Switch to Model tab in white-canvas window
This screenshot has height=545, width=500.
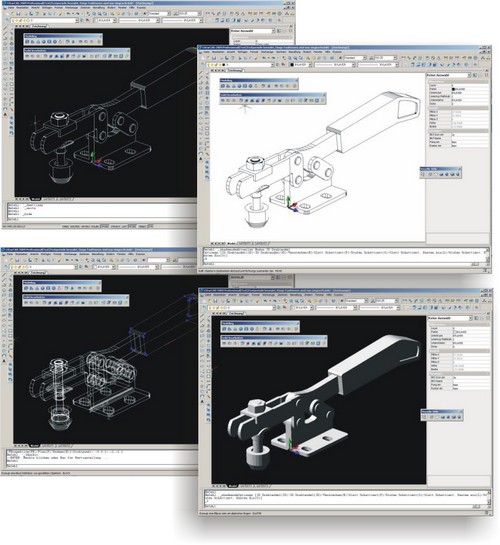pos(231,243)
